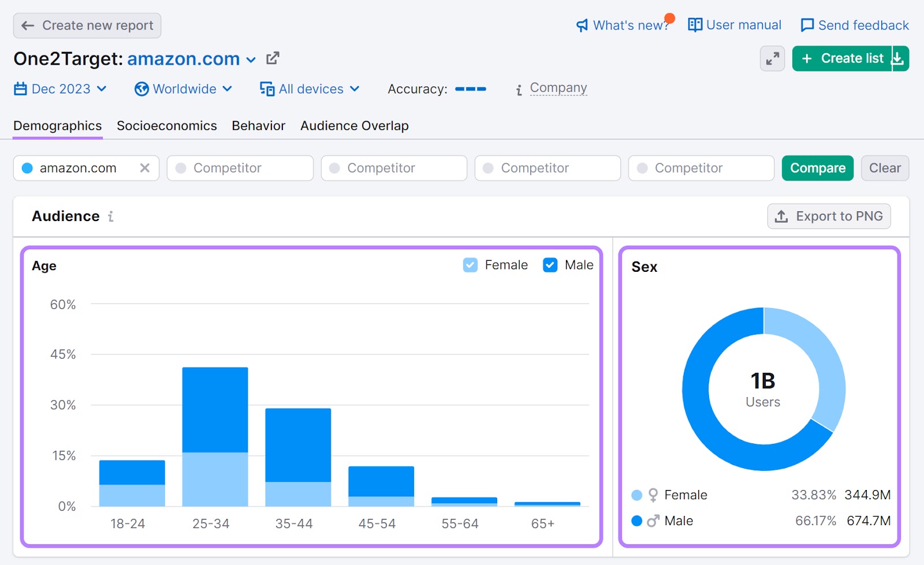Click the third Competitor input field

(547, 168)
